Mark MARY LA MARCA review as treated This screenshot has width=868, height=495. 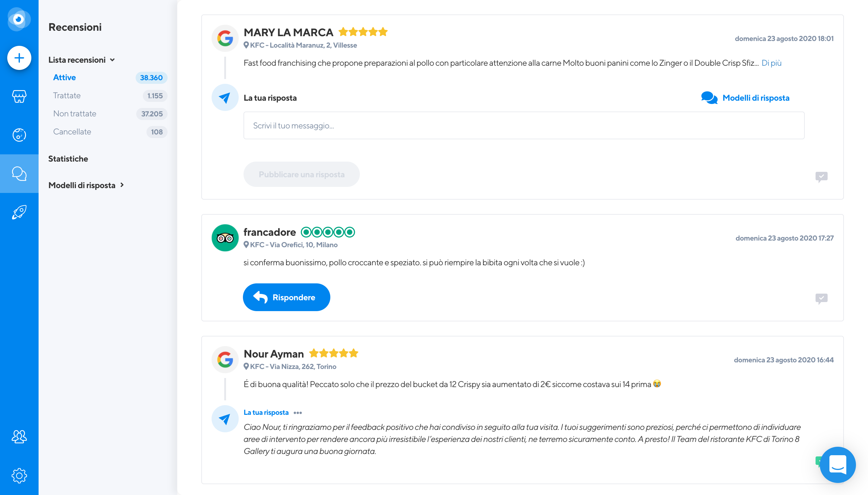(x=821, y=177)
